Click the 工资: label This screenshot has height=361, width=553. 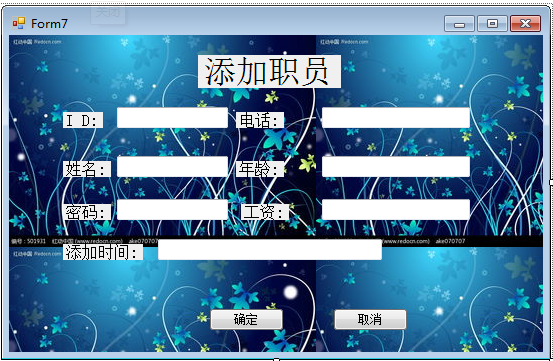[265, 212]
